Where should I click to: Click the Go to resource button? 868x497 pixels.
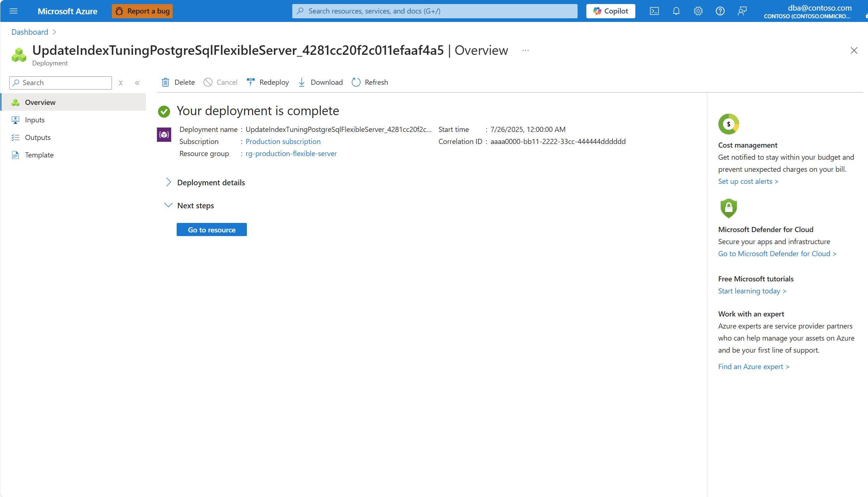click(211, 229)
